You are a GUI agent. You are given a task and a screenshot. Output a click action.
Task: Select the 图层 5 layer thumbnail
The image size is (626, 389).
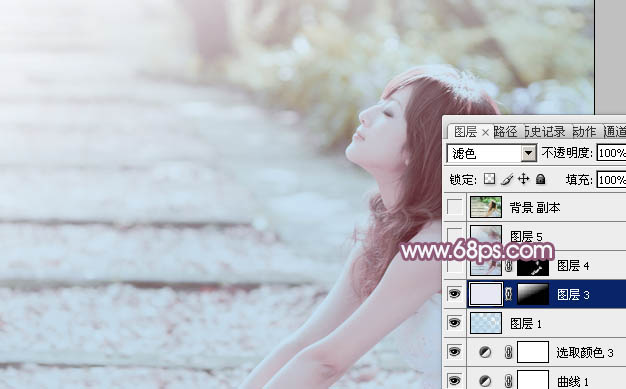(486, 235)
